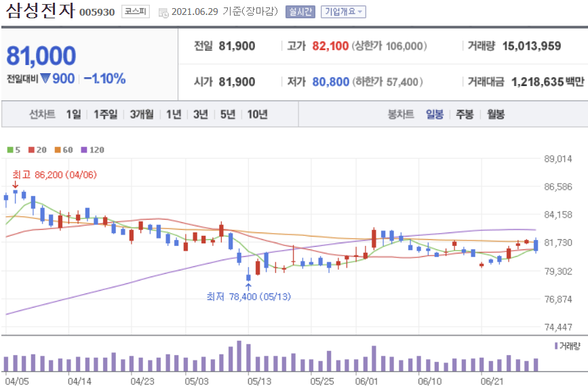Image resolution: width=588 pixels, height=391 pixels.
Task: Click the 거래량 value 15,013,959
Action: [x=532, y=46]
